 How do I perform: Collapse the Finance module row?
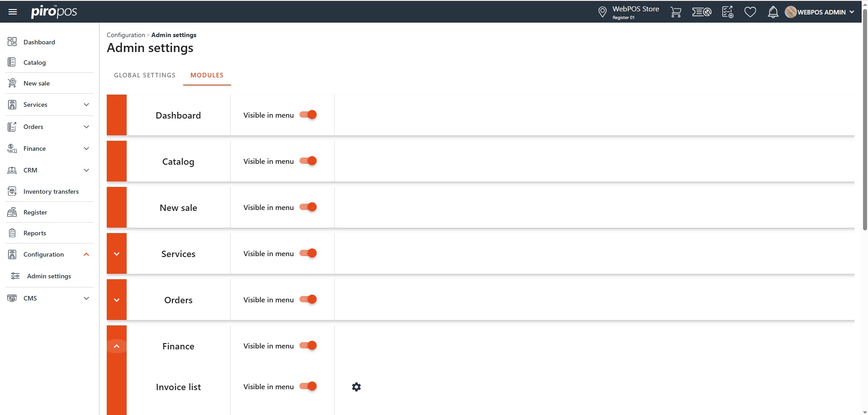click(117, 346)
